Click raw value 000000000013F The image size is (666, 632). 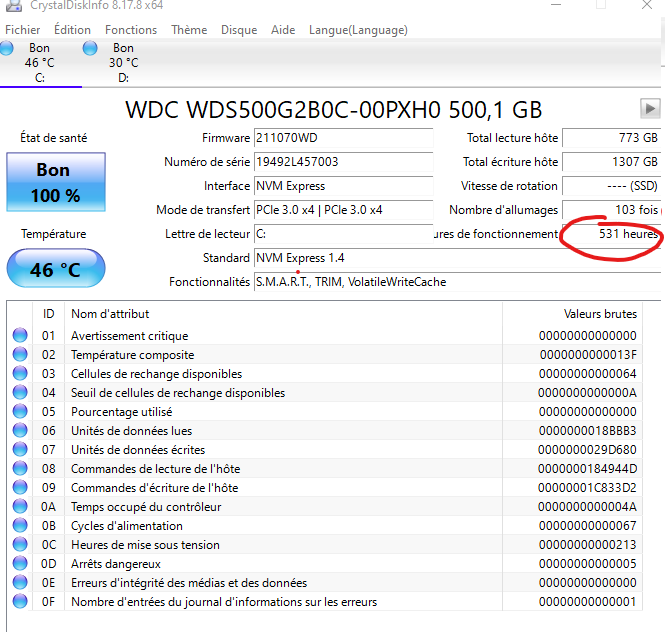click(588, 355)
